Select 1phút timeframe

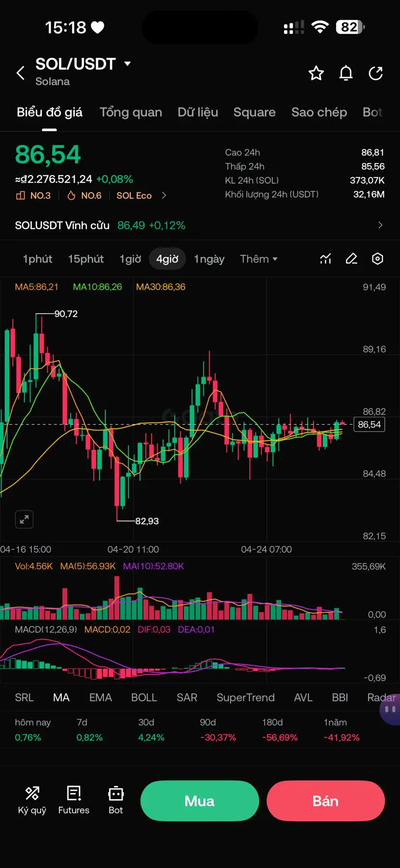click(x=38, y=259)
